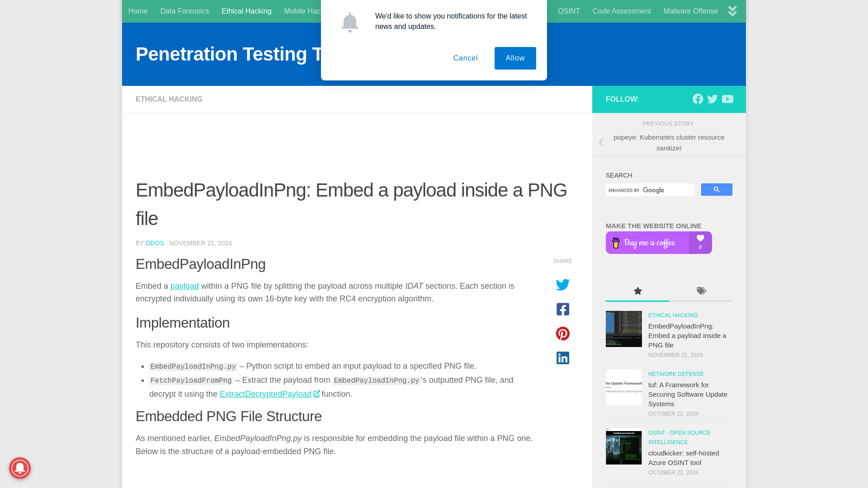Click the Pinterest share icon

563,333
